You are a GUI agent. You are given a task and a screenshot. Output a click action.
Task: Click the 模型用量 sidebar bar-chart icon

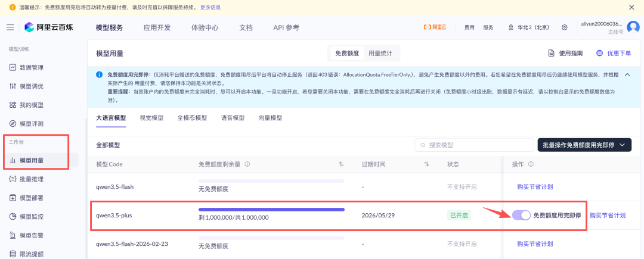coord(13,160)
